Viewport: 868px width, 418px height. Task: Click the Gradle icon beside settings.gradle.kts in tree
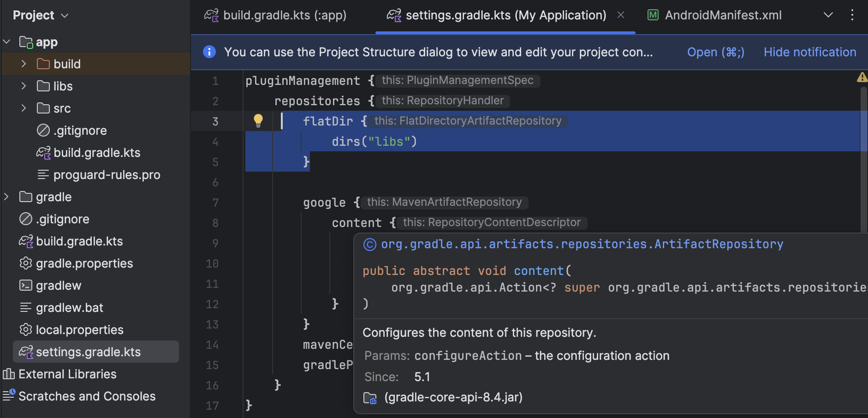tap(26, 352)
